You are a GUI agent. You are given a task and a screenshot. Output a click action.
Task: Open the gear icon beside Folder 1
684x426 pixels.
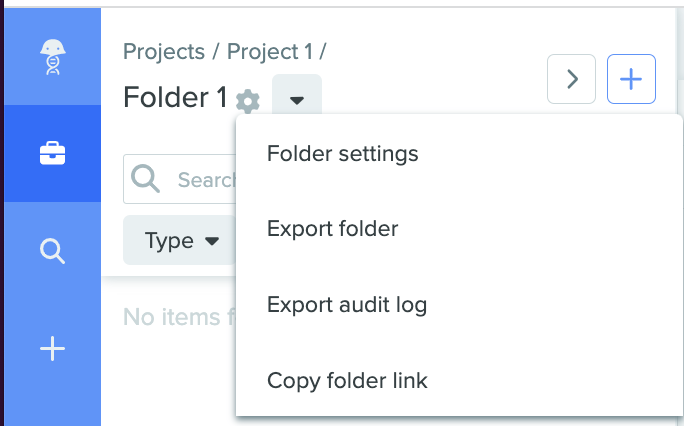pyautogui.click(x=248, y=101)
